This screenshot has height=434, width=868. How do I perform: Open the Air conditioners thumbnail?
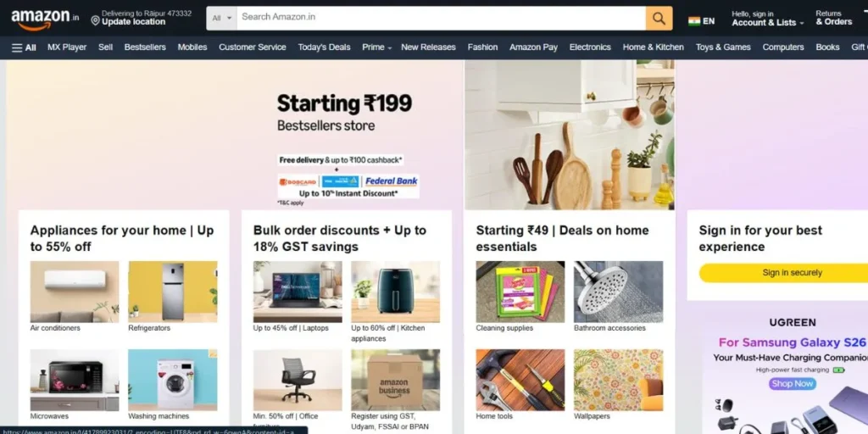point(75,292)
